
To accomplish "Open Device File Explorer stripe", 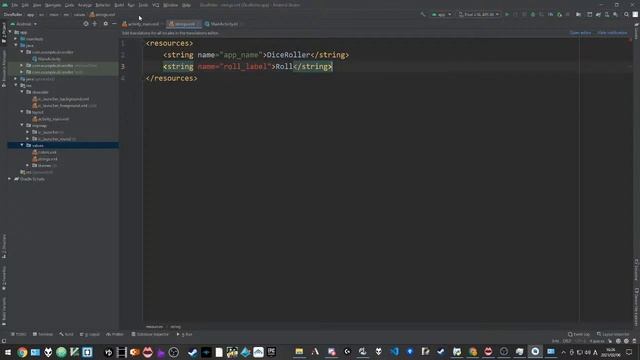I will click(x=636, y=306).
